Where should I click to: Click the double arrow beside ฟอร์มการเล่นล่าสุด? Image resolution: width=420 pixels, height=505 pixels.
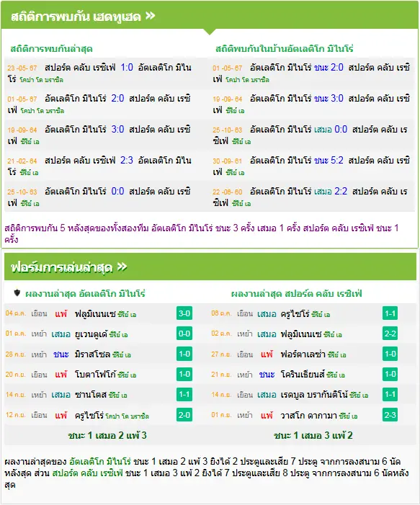click(x=122, y=267)
